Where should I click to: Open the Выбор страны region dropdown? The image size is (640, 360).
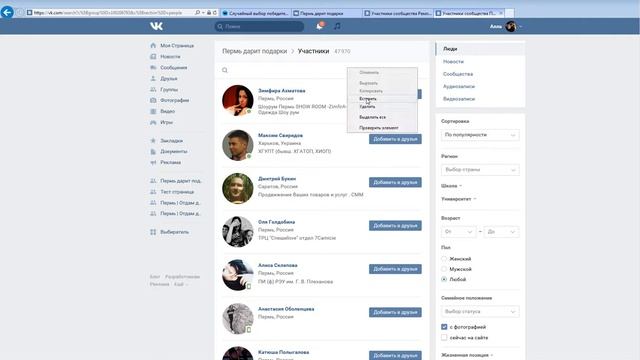(480, 169)
